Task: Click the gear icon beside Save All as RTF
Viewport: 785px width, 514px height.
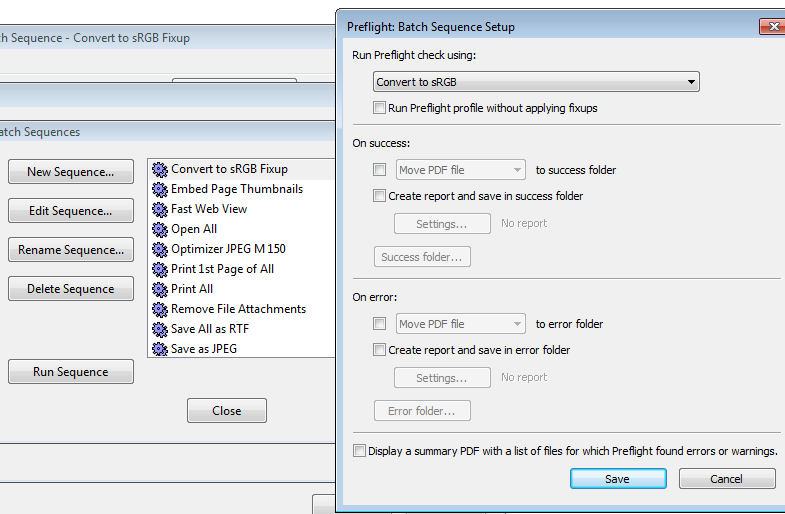Action: [160, 330]
